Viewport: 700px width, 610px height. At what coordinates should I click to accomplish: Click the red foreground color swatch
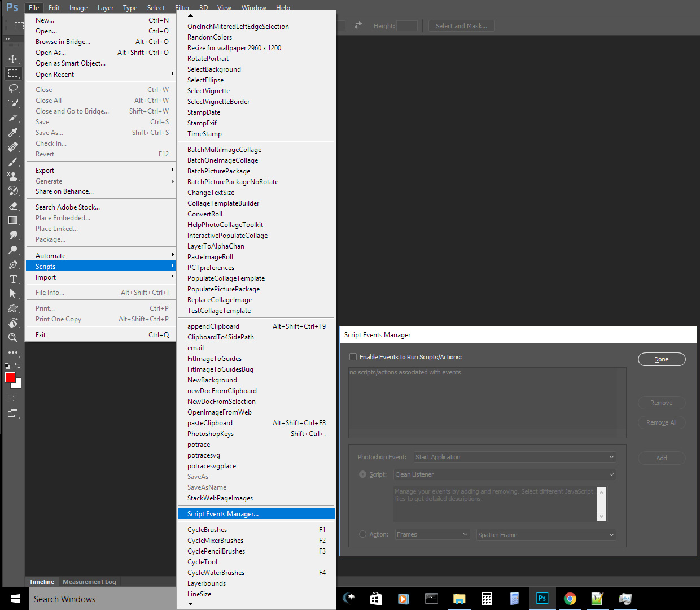(x=9, y=377)
